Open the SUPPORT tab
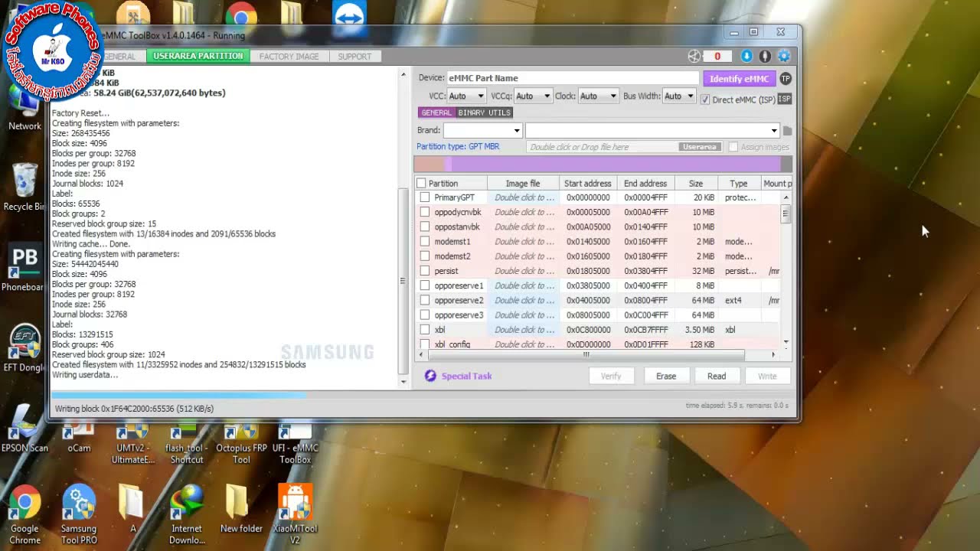The image size is (980, 551). [354, 56]
